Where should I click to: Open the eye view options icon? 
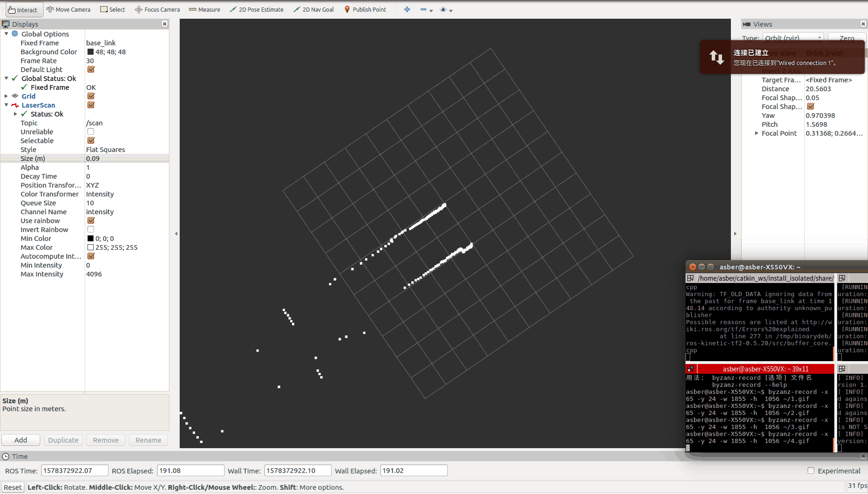tap(443, 9)
